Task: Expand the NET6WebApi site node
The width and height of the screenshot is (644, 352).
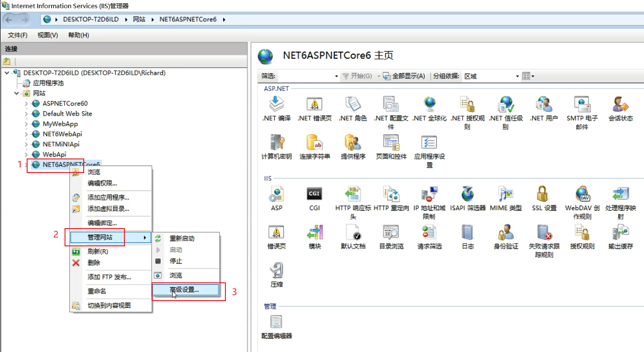Action: pos(26,134)
